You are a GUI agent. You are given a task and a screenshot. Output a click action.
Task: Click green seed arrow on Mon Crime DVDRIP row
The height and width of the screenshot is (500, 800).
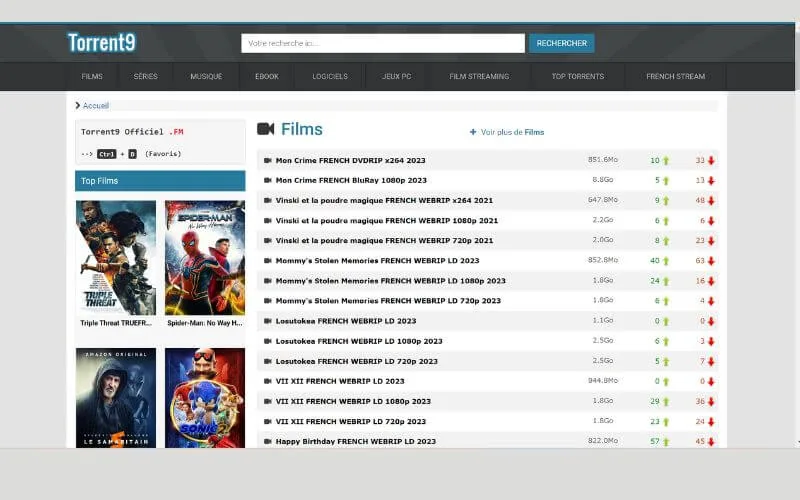pyautogui.click(x=666, y=160)
